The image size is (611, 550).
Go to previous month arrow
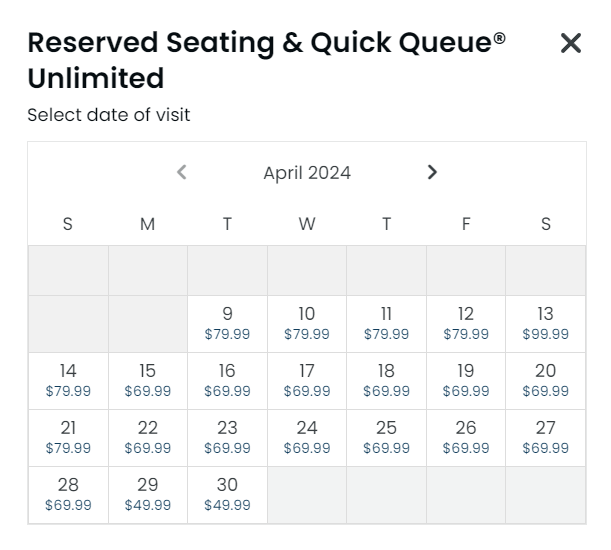click(181, 172)
